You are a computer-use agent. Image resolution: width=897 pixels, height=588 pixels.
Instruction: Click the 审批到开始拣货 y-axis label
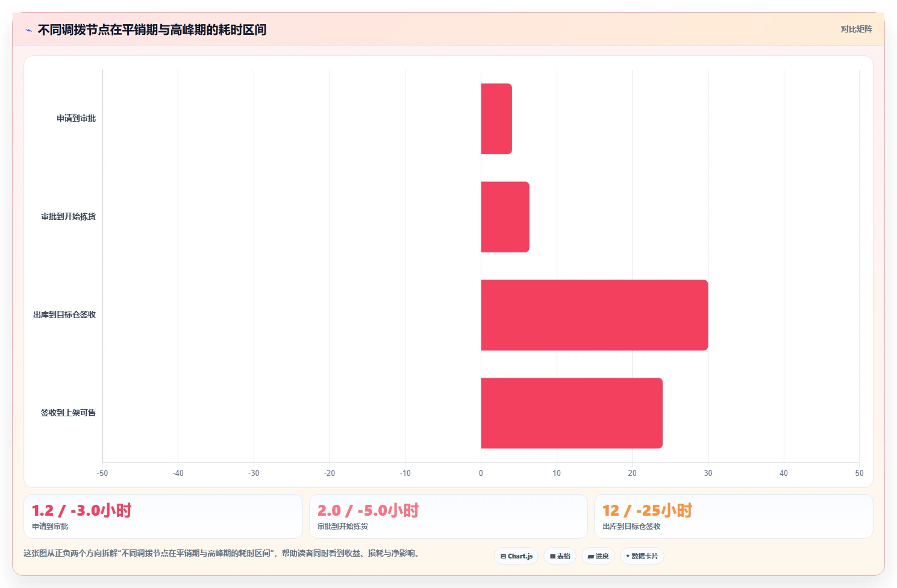69,217
